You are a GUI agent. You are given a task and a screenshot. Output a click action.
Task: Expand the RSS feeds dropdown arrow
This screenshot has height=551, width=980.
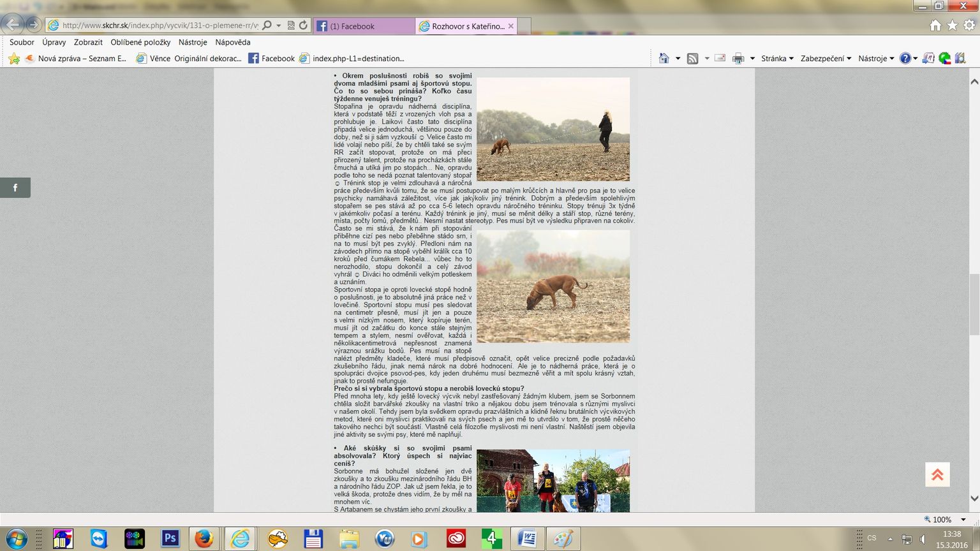(707, 58)
